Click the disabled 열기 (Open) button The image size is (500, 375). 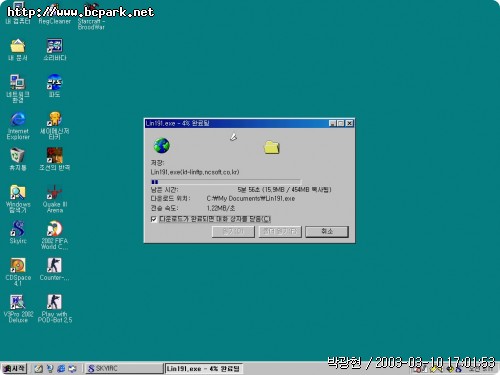(233, 231)
